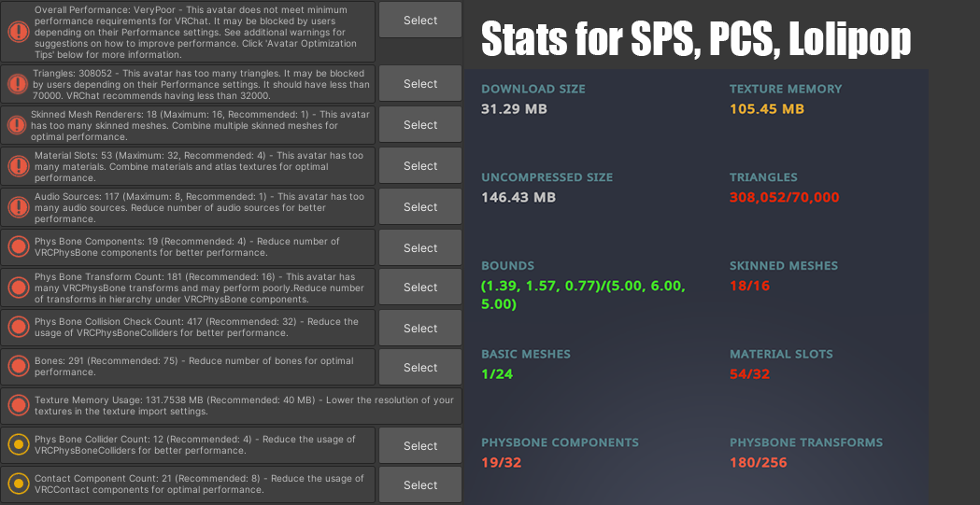Screen dimensions: 980x505
Task: Click the Stats for SPS, PCS, Lolipop heading
Action: (x=696, y=39)
